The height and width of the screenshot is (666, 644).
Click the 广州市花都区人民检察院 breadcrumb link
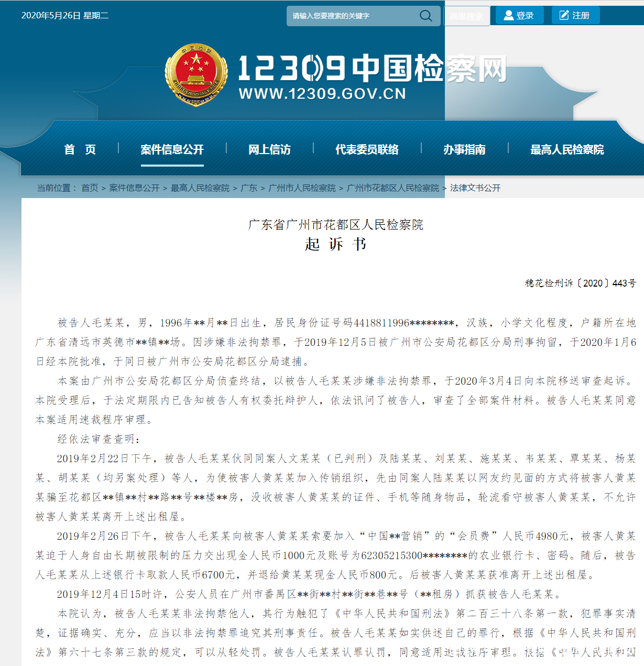393,188
